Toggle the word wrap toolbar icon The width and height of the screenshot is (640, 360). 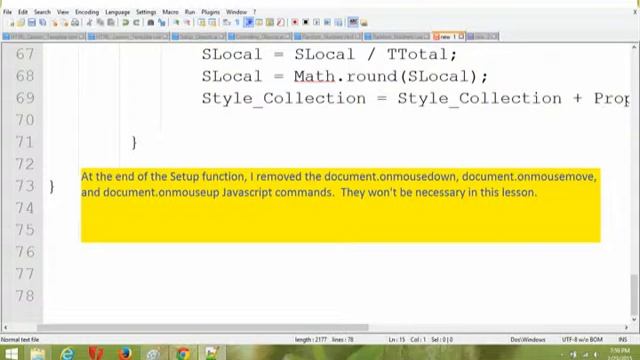click(x=227, y=22)
